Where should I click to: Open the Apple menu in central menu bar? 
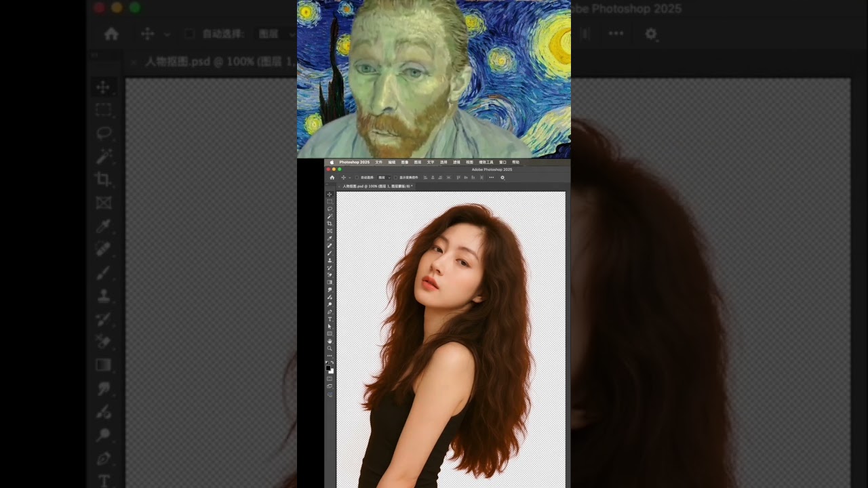tap(332, 162)
